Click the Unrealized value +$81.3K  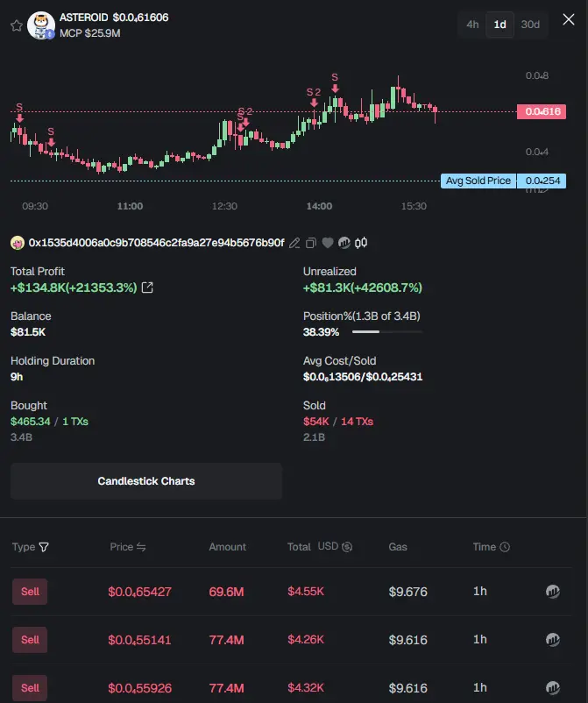pos(363,288)
